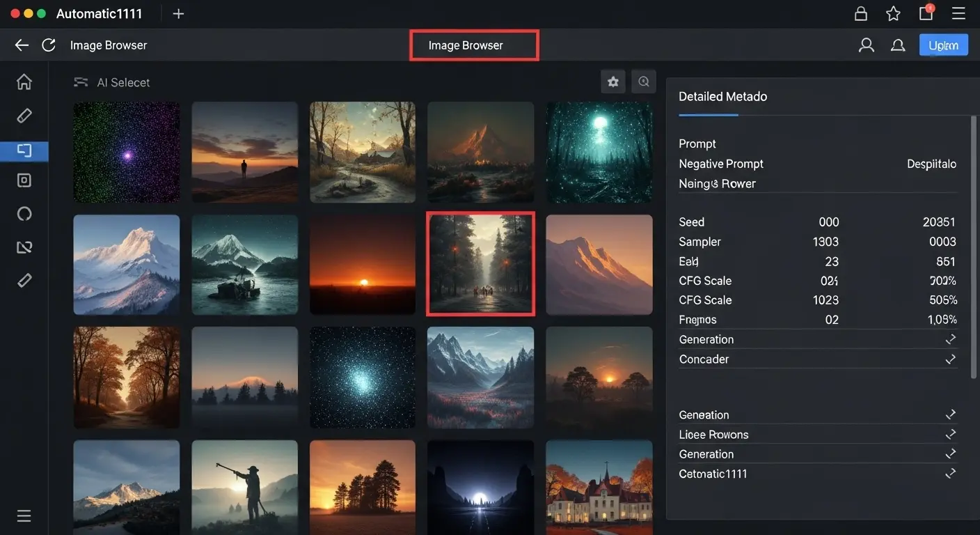Open the user profile icon in the top bar
This screenshot has width=980, height=535.
coord(866,44)
